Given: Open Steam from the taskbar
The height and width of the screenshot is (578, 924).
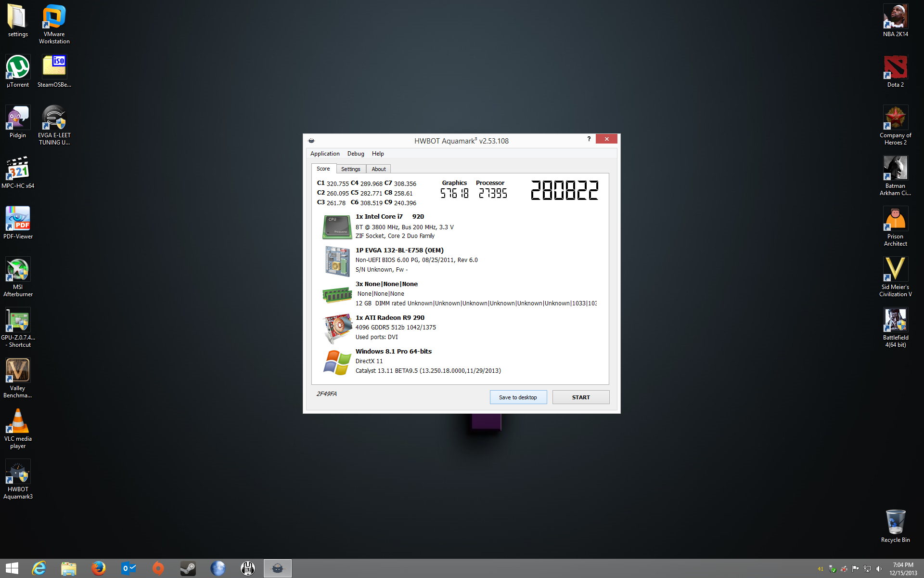Looking at the screenshot, I should tap(188, 568).
